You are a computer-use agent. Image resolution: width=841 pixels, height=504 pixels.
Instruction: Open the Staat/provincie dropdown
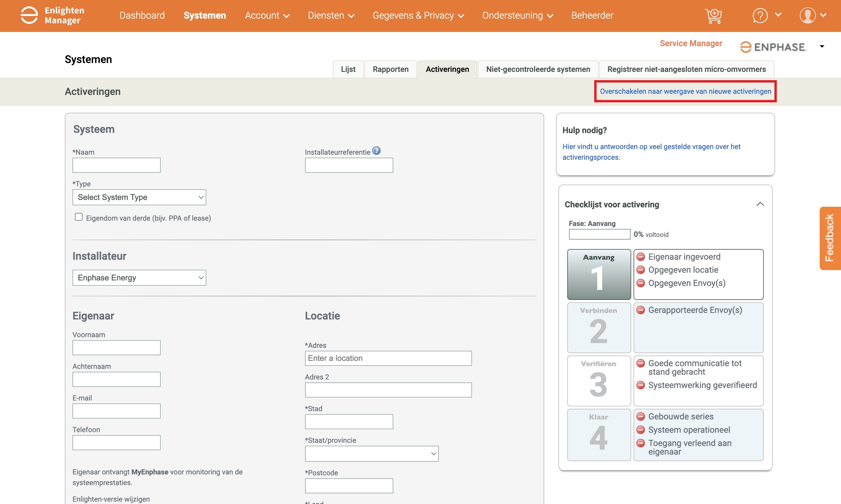(x=372, y=454)
